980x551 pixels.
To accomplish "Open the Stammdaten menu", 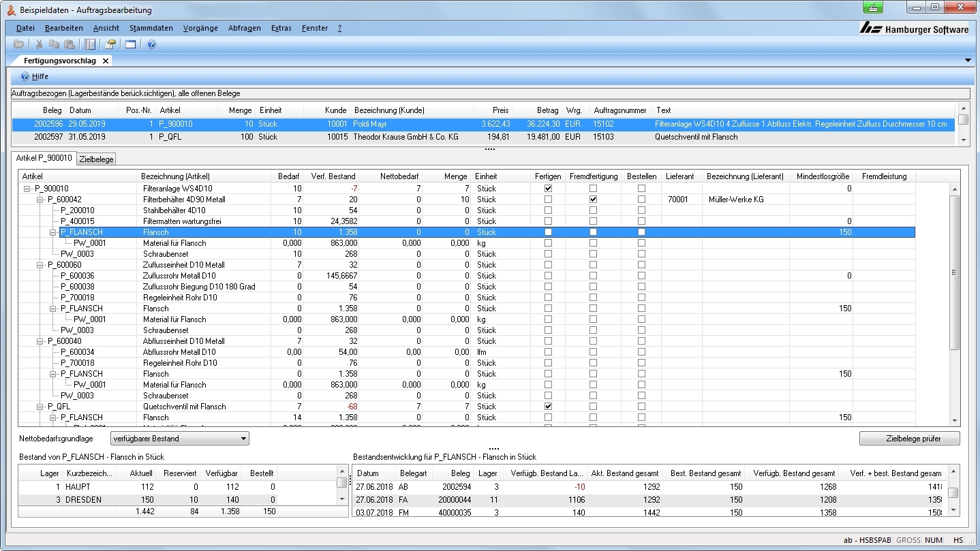I will pyautogui.click(x=151, y=28).
